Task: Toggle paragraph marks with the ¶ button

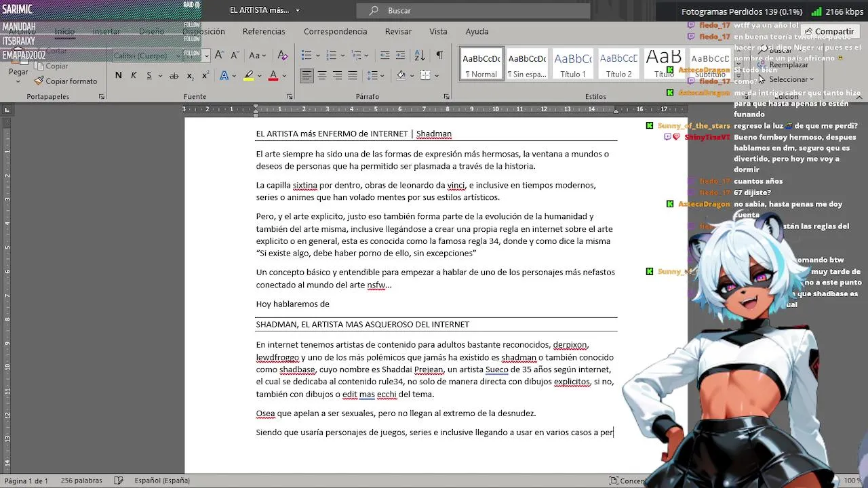Action: click(x=439, y=55)
